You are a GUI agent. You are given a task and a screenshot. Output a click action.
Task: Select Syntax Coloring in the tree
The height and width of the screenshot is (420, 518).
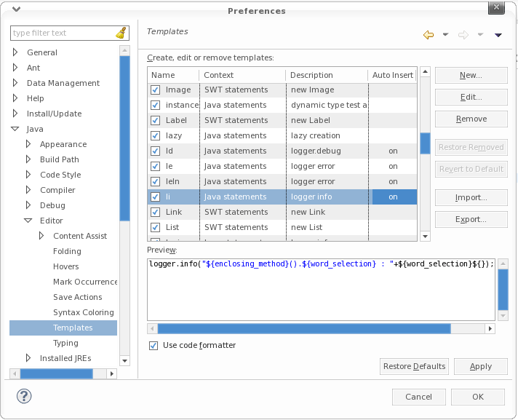coord(83,313)
